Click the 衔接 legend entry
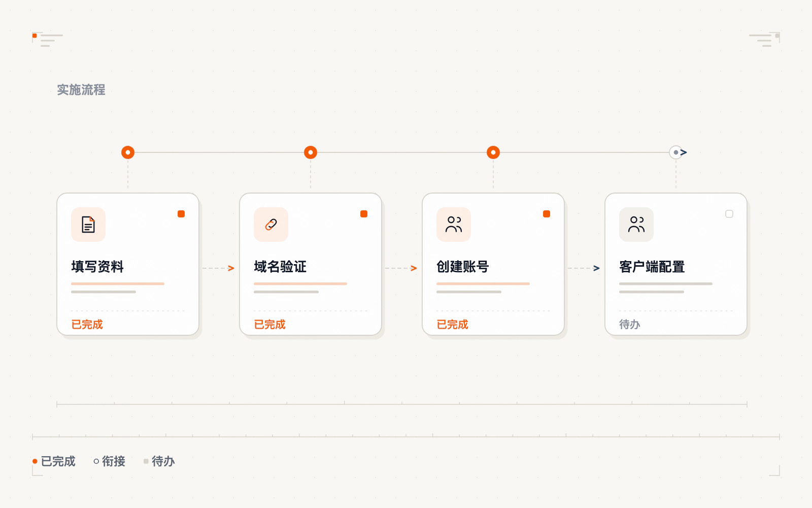This screenshot has height=508, width=812. tap(110, 461)
